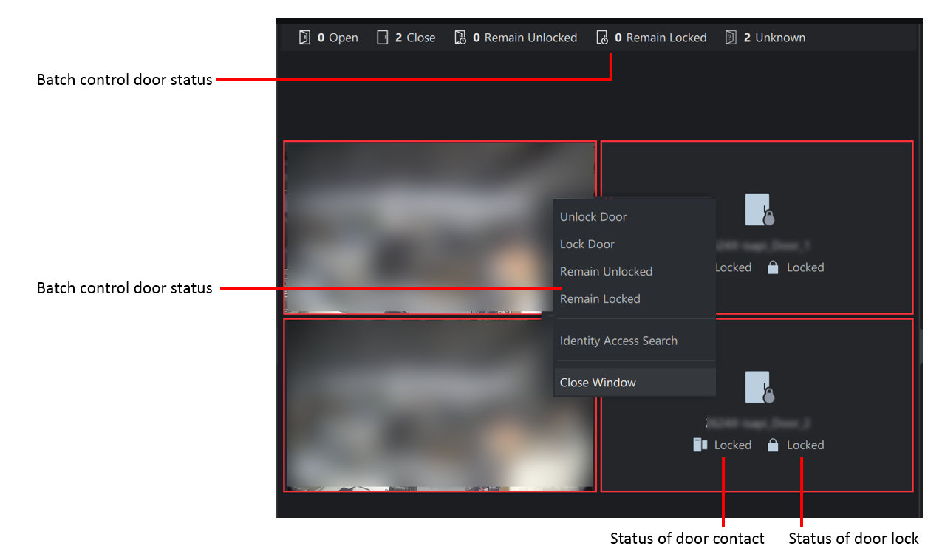Click the door contact icon of Door 2
The height and width of the screenshot is (560, 942).
pos(700,445)
